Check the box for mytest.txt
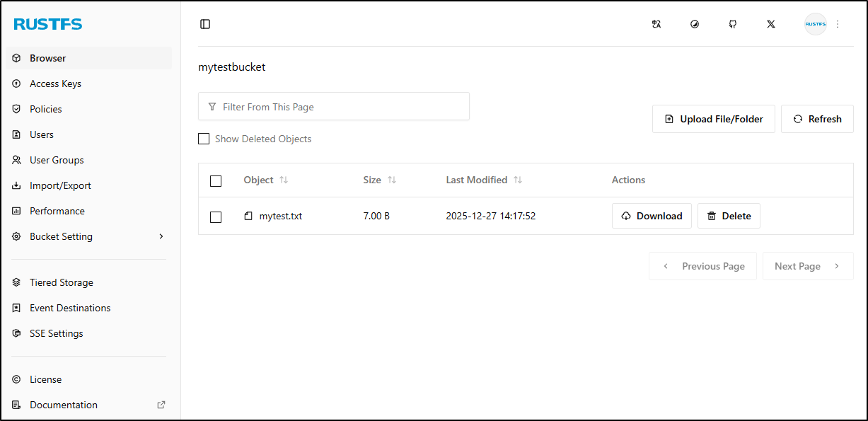The image size is (868, 421). tap(216, 217)
